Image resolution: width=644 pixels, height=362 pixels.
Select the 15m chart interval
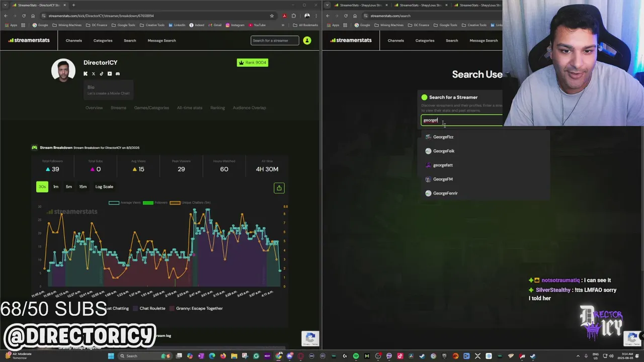(83, 187)
